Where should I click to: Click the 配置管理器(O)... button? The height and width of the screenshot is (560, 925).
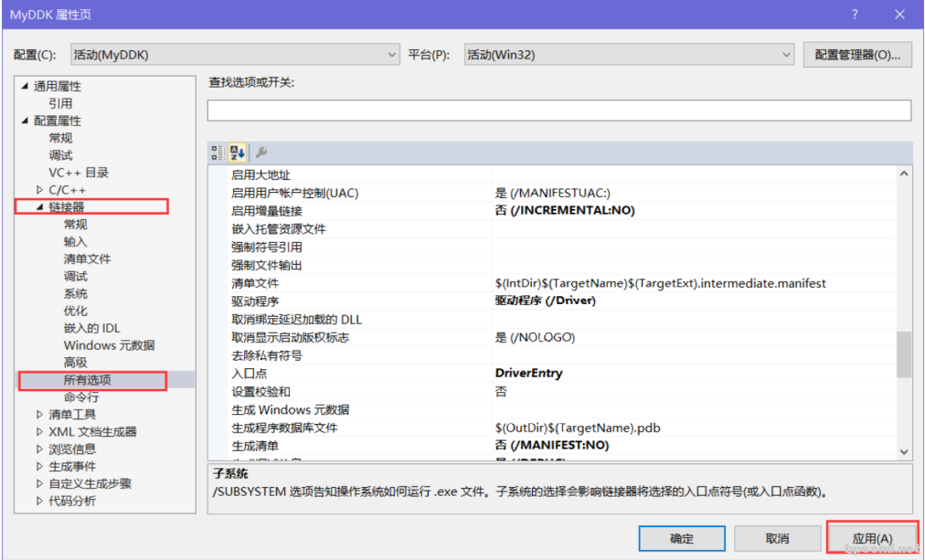(857, 55)
